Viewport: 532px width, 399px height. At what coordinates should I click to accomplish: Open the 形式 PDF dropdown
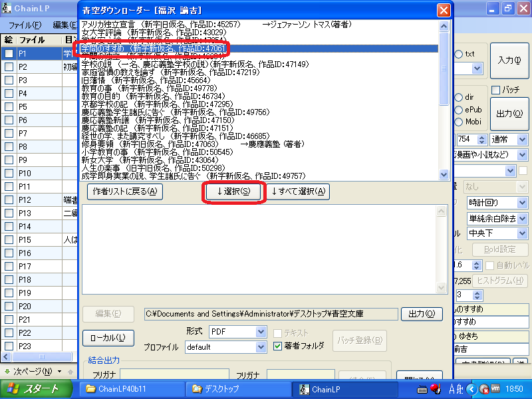[x=261, y=331]
